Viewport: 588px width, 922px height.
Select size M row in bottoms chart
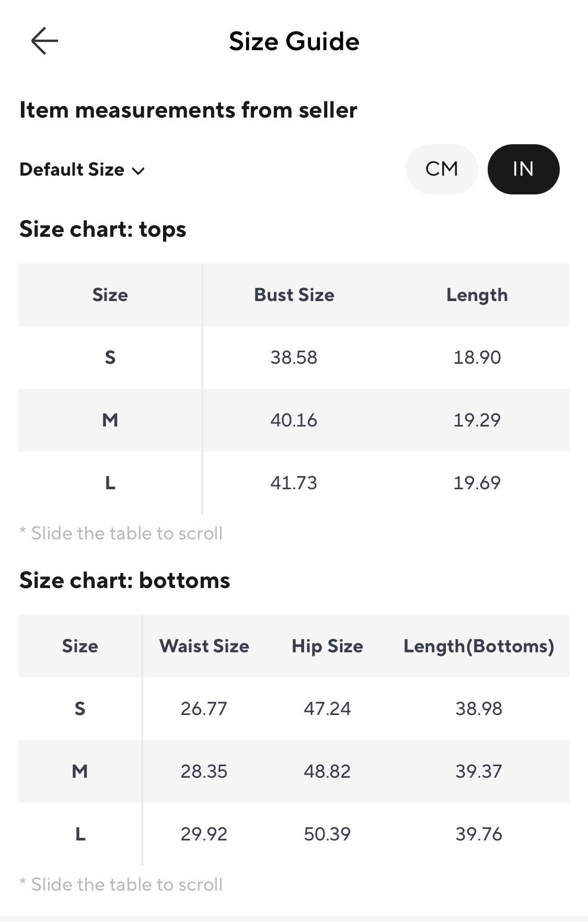(x=294, y=771)
